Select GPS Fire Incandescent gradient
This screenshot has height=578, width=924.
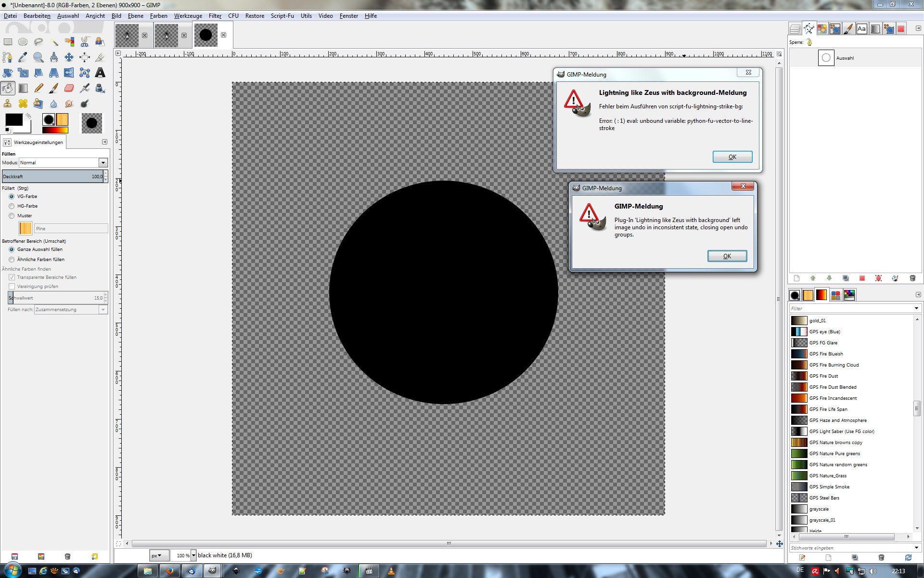click(833, 398)
